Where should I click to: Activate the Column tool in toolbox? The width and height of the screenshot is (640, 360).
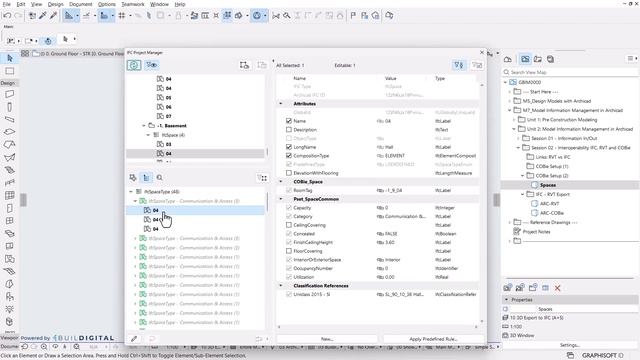[x=9, y=107]
